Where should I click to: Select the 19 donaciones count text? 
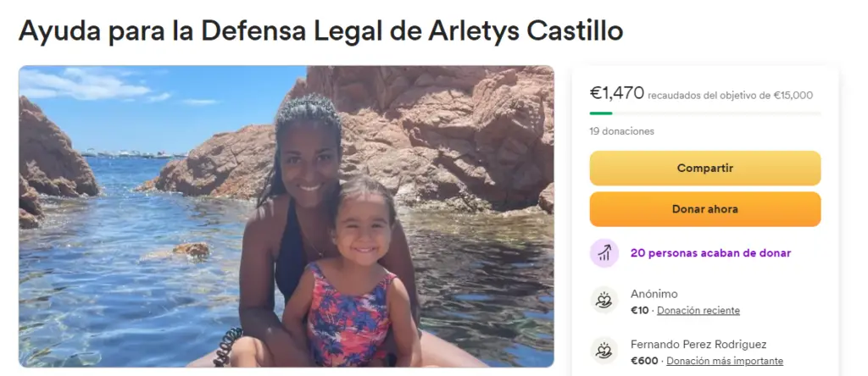pos(621,131)
